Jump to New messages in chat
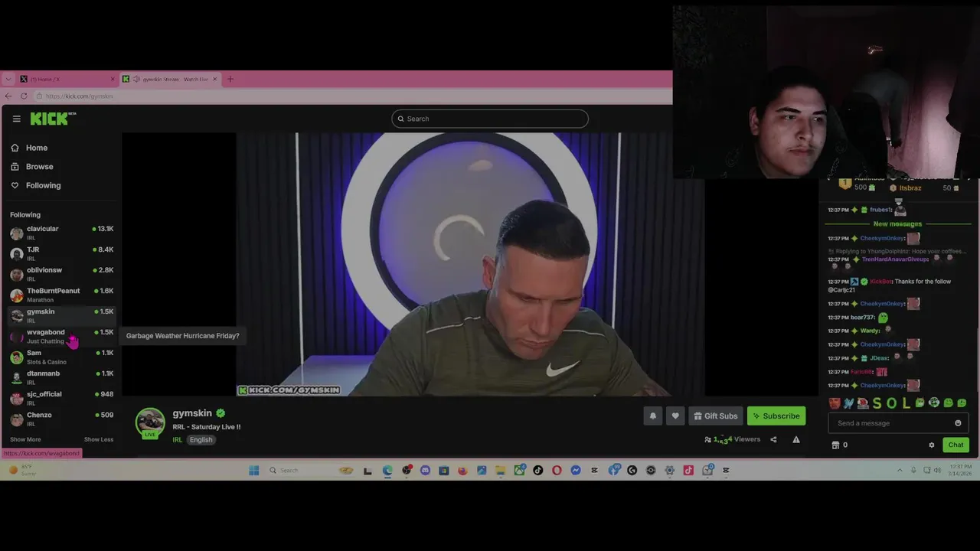 click(897, 223)
